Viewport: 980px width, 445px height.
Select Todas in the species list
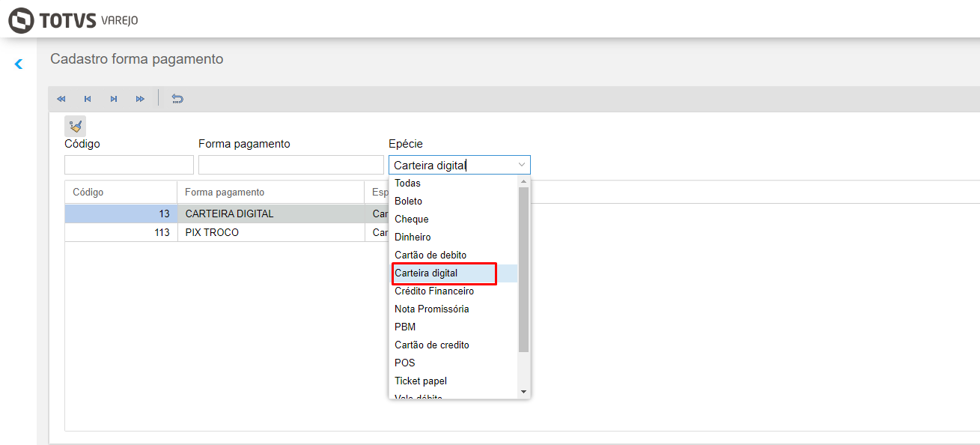click(408, 184)
